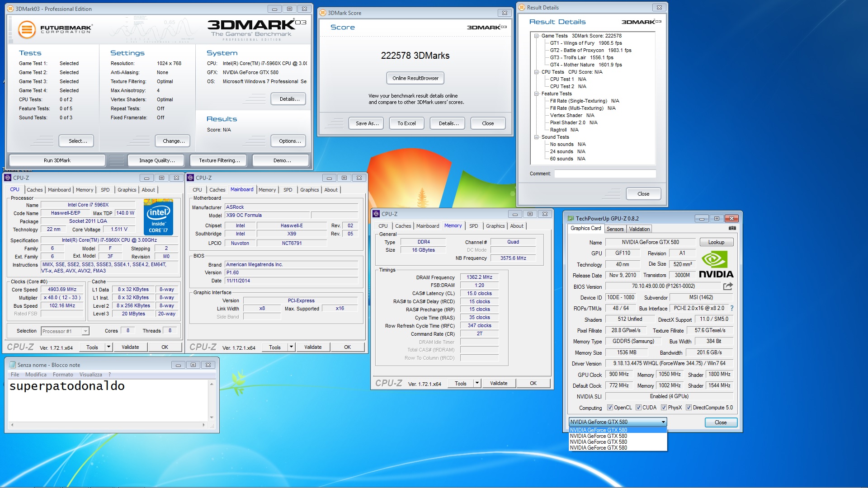Open the Visualizza menu in Blocco note
Image resolution: width=868 pixels, height=488 pixels.
click(91, 375)
